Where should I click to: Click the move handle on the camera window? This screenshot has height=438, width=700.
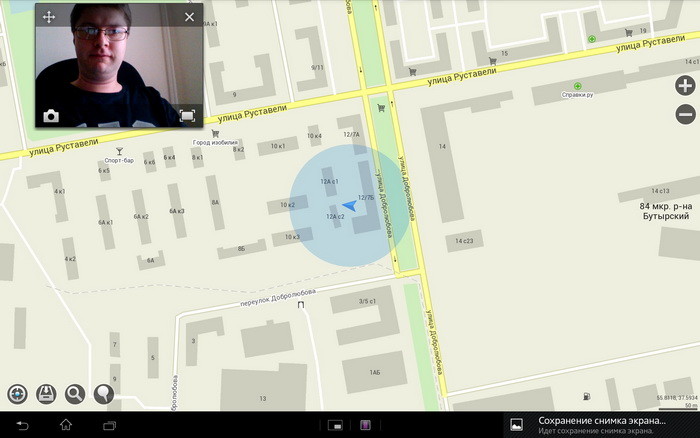click(49, 17)
